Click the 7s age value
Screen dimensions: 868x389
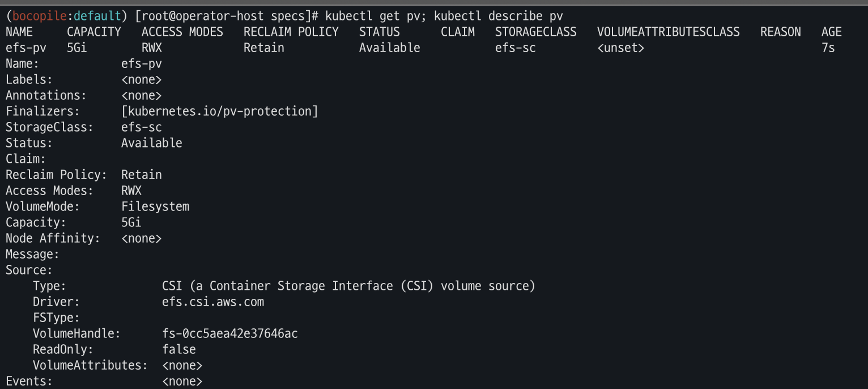(828, 48)
